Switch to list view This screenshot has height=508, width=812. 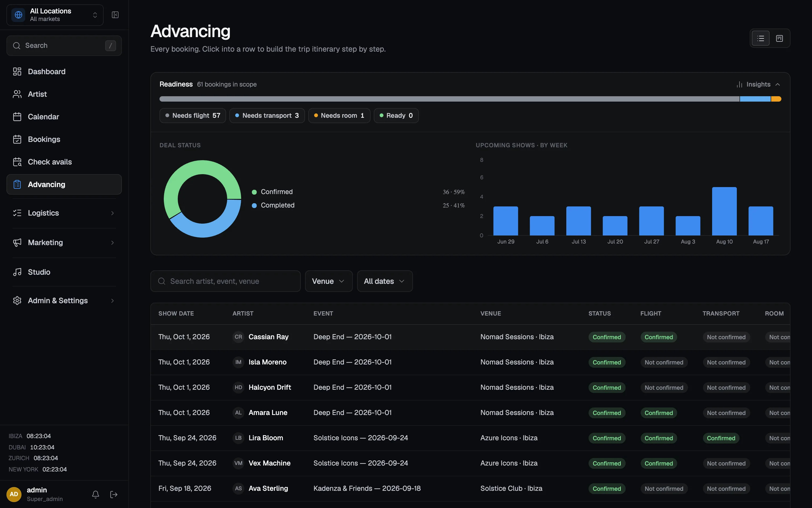pyautogui.click(x=761, y=38)
